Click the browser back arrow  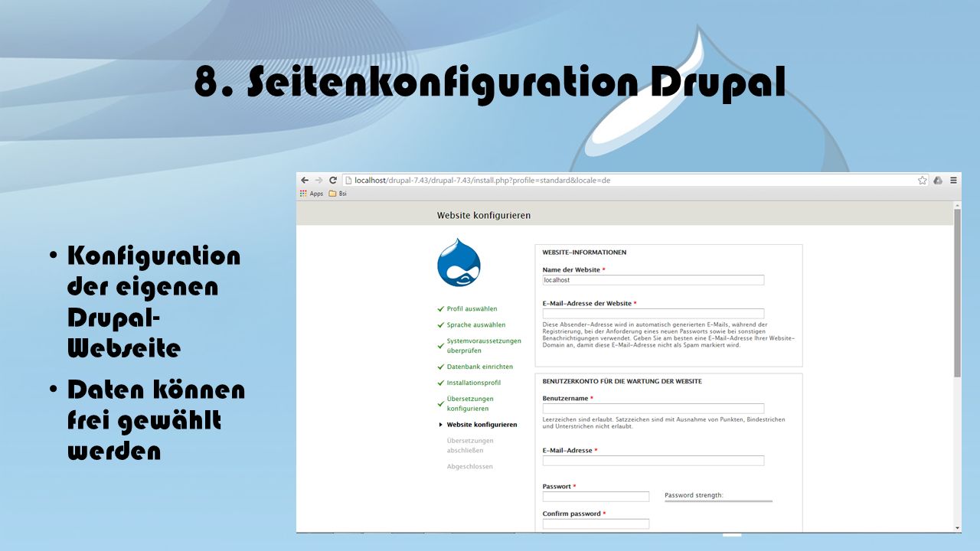point(305,181)
